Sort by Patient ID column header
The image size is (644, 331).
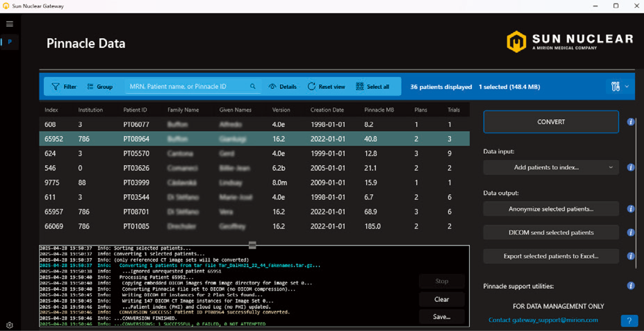135,110
